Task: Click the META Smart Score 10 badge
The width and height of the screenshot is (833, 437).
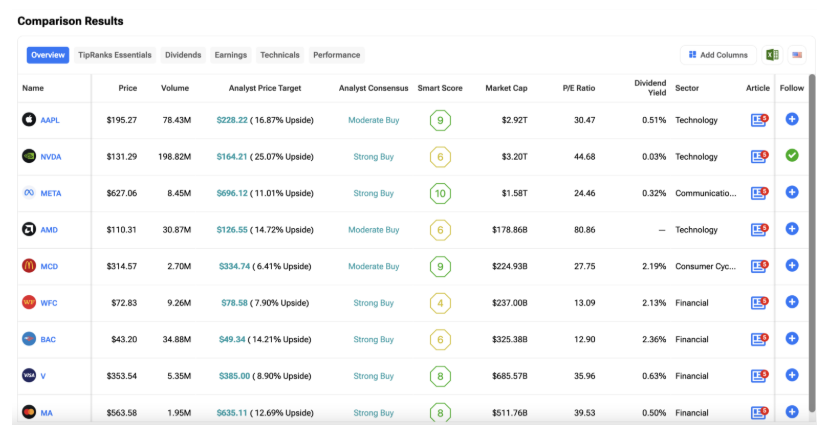Action: pos(440,193)
